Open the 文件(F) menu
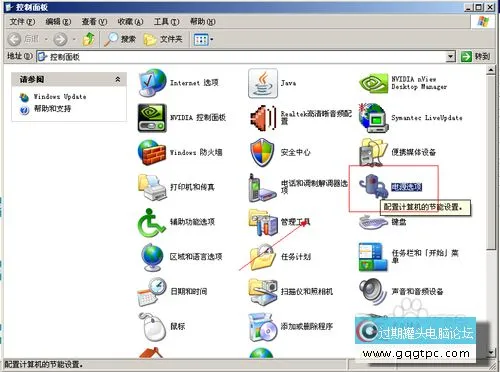 [22, 22]
